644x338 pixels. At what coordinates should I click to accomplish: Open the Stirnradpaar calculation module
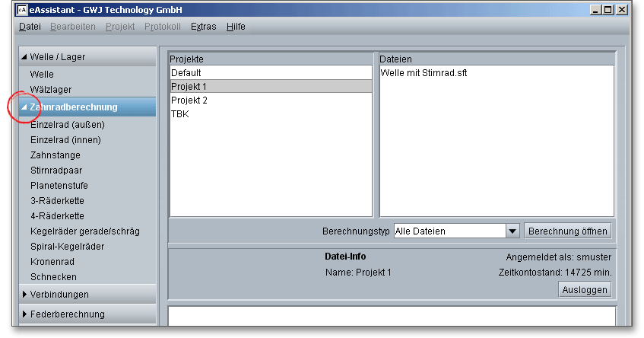click(59, 171)
